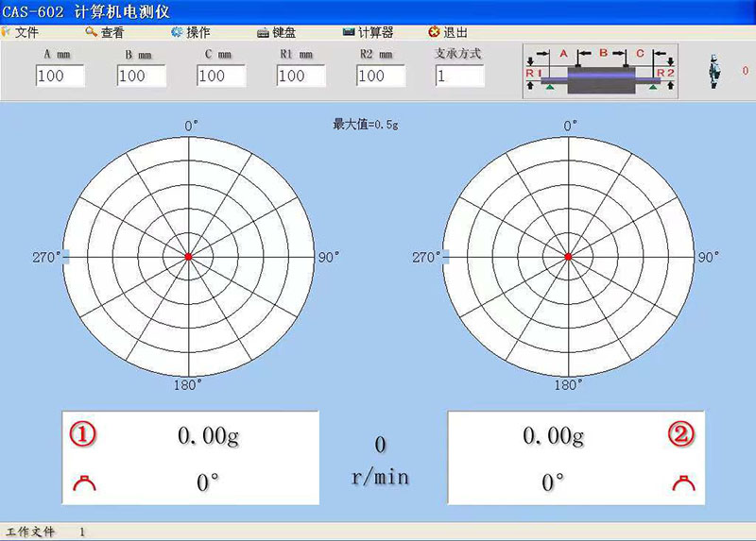Click the C mm input field
Image resolution: width=756 pixels, height=541 pixels.
(221, 76)
